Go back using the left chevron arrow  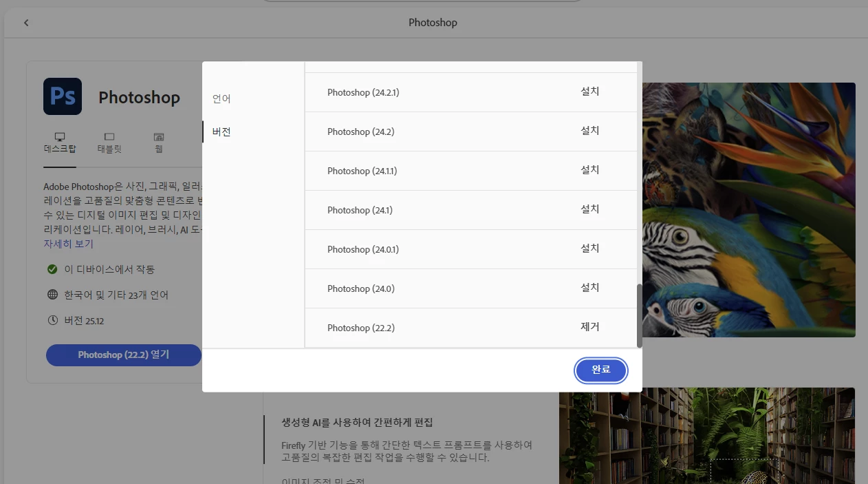coord(26,23)
